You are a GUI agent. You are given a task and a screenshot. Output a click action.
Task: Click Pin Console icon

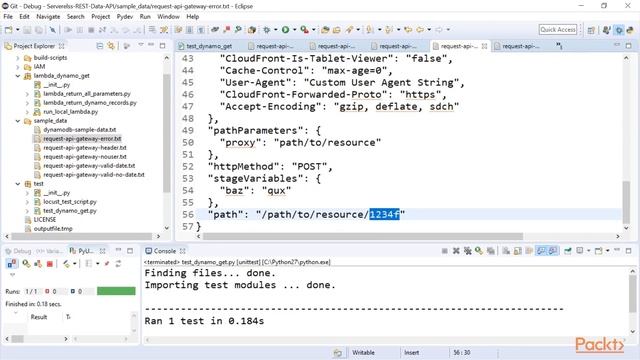(x=568, y=251)
